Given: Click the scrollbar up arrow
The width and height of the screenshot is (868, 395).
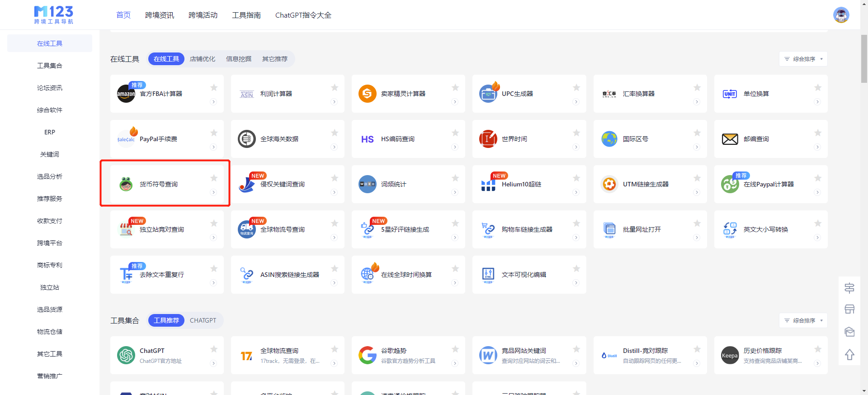Looking at the screenshot, I should (864, 4).
